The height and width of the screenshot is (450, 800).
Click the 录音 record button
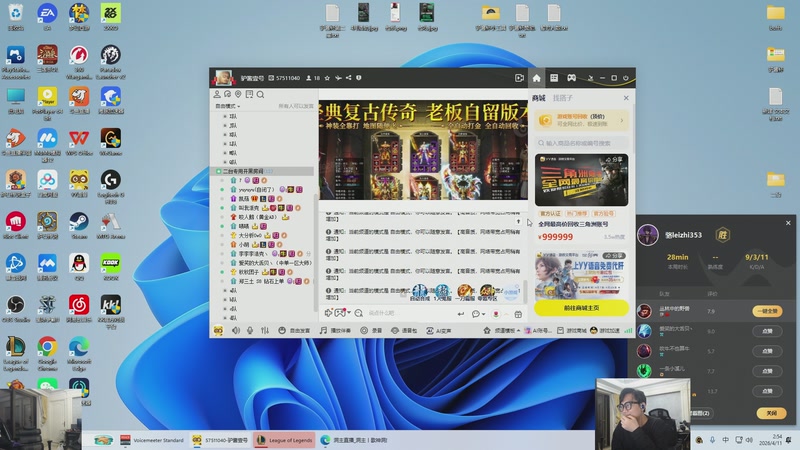(x=371, y=331)
